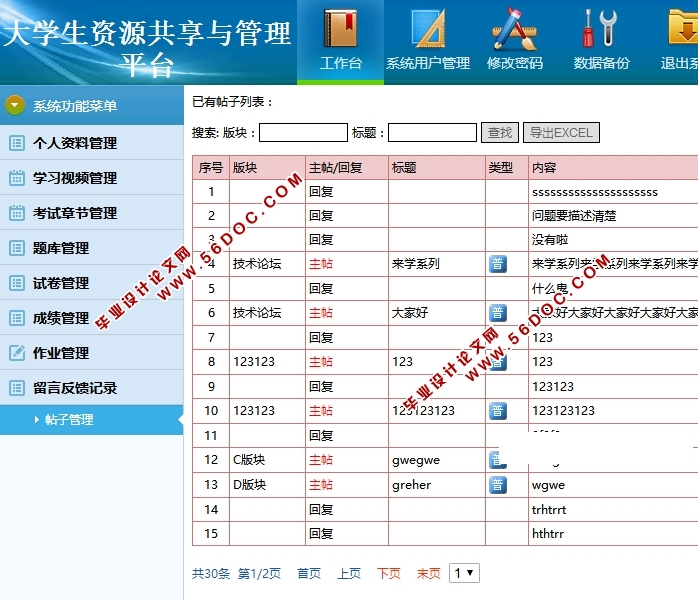698x600 pixels.
Task: Expand 考试章节管理 menu
Action: [x=92, y=213]
